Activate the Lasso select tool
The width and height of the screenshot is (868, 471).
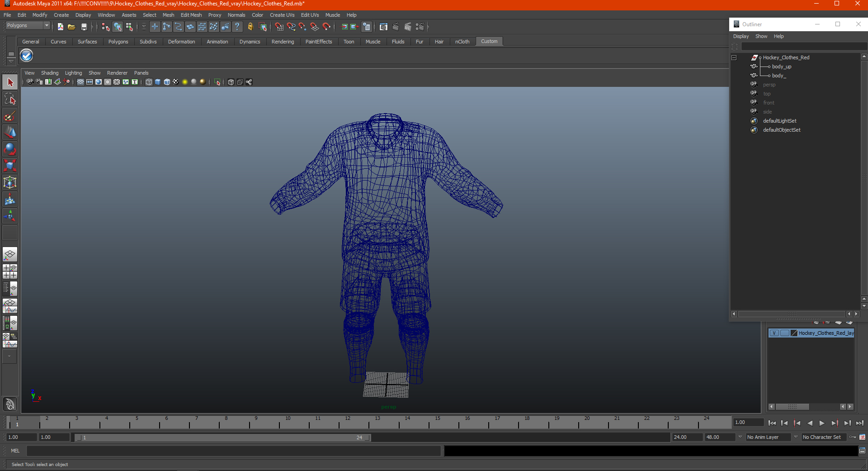10,99
